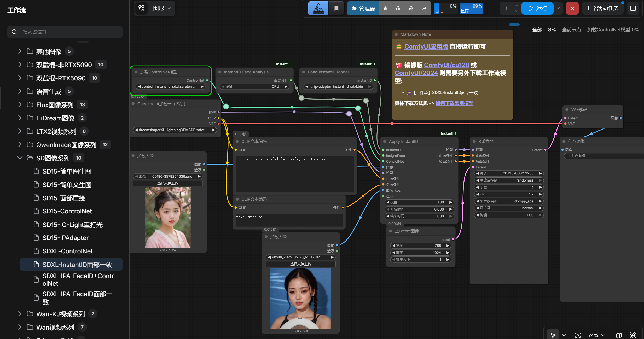
Task: Open the SDXL-ControlNet workflow
Action: coord(67,251)
